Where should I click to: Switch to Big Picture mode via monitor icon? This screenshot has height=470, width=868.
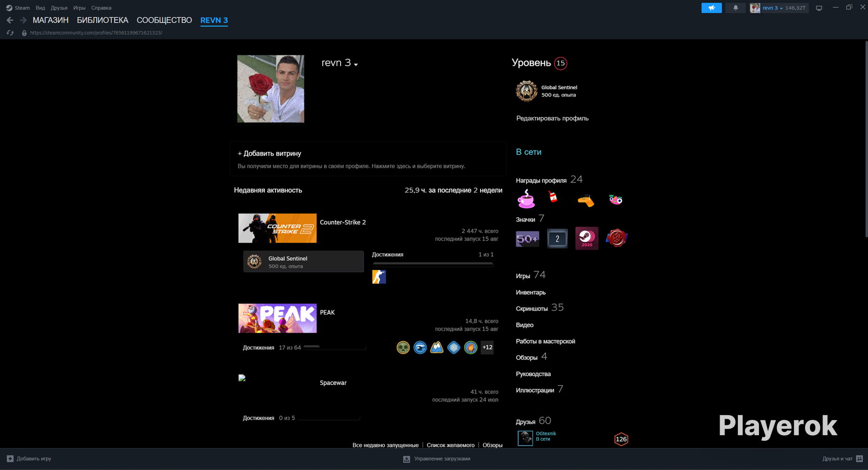(x=819, y=8)
